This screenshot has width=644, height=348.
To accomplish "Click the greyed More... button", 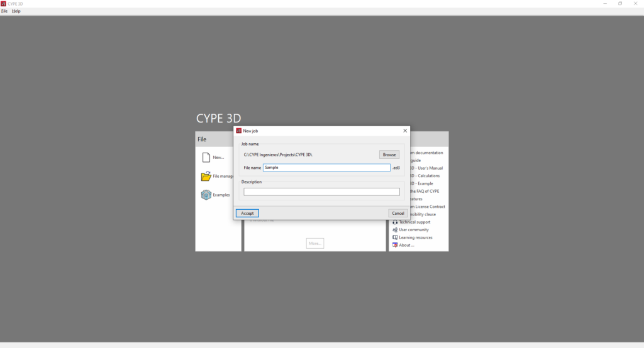I will [x=315, y=243].
